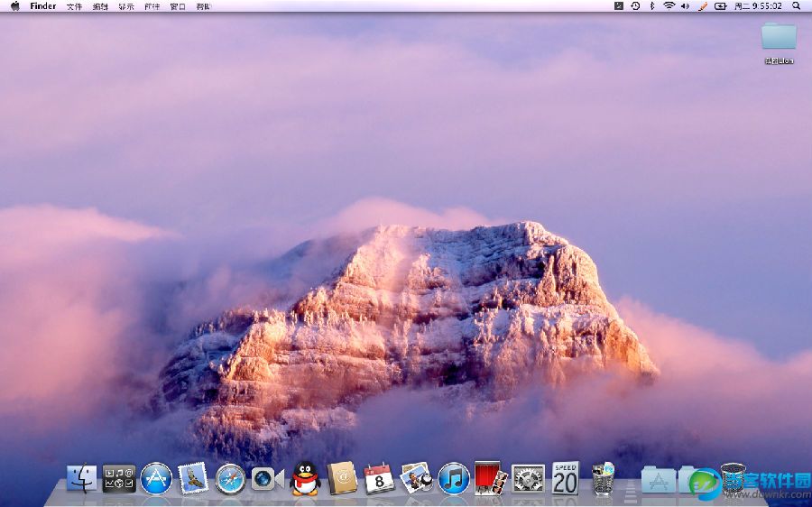Open iTunes from the dock
Image resolution: width=812 pixels, height=507 pixels.
tap(454, 478)
